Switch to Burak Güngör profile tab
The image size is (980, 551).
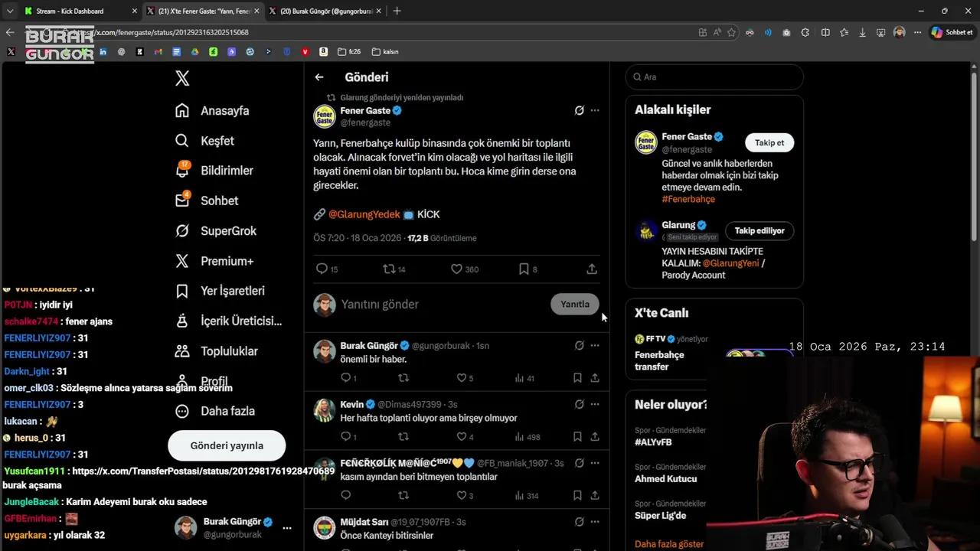pos(325,11)
